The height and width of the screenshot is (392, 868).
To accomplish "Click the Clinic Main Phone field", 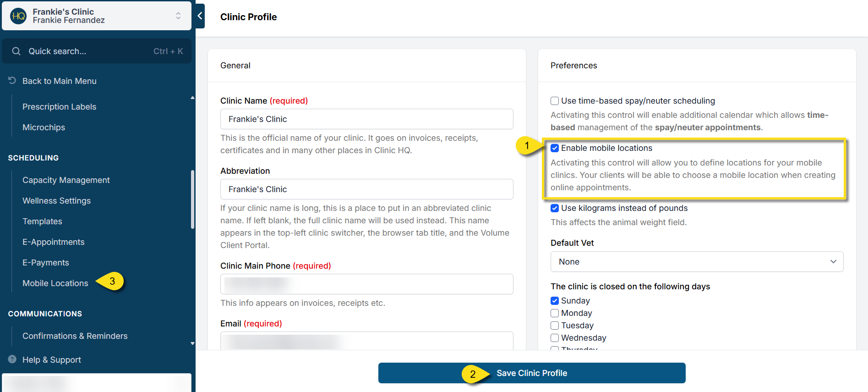I will click(366, 284).
